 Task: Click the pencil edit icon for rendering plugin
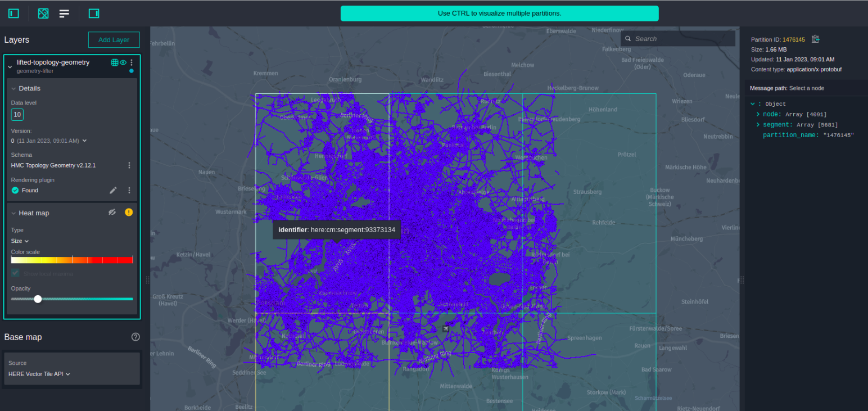coord(114,191)
